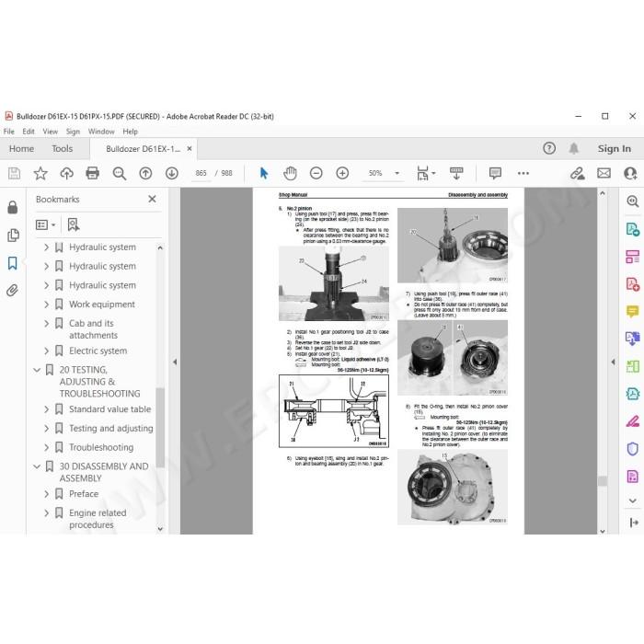
Task: Open the fit page options icon
Action: [x=425, y=173]
